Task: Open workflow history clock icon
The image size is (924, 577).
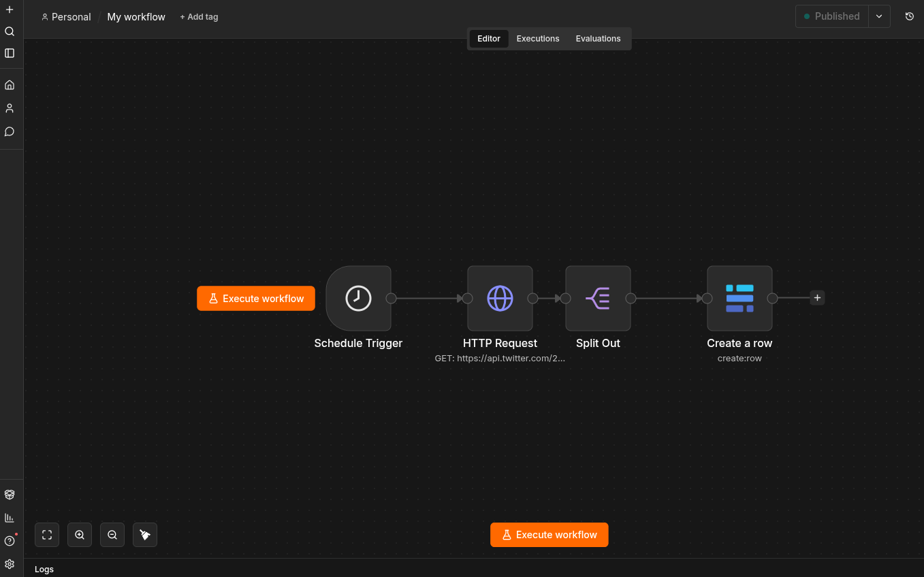Action: 910,16
